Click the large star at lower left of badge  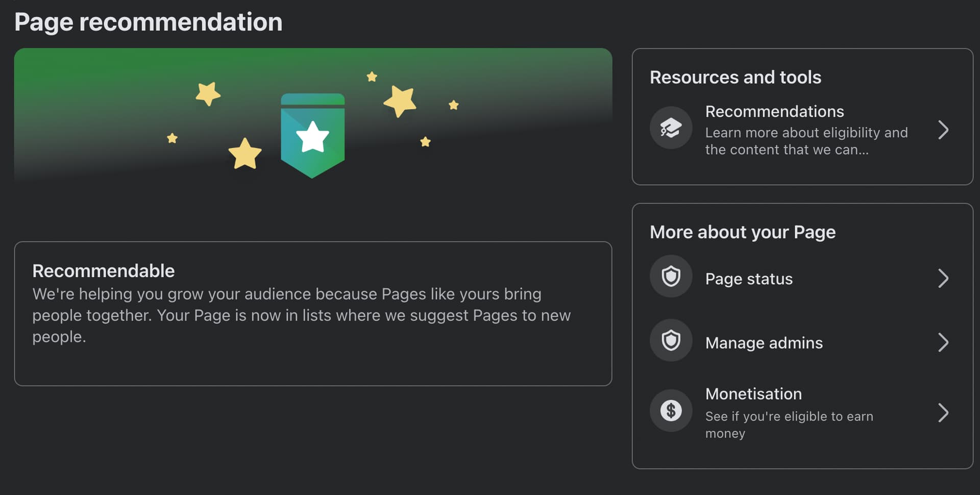(x=245, y=154)
